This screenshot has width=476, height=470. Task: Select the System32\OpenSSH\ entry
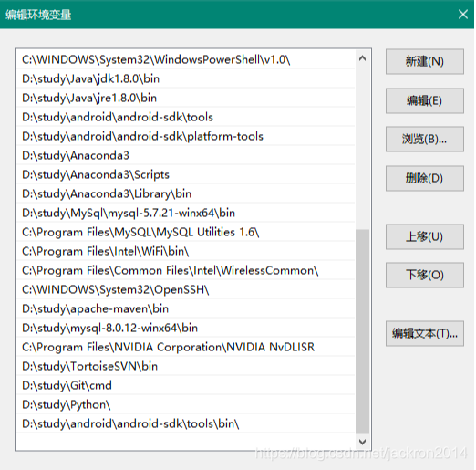pos(185,289)
